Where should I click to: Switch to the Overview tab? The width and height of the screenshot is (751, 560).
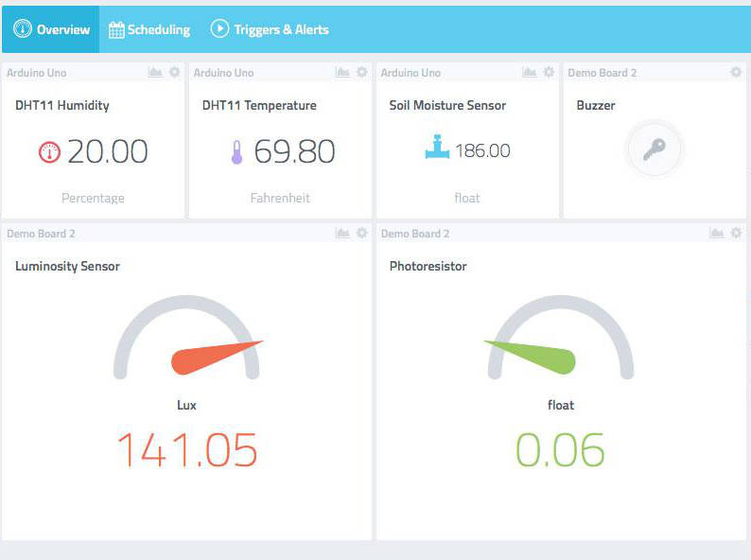pyautogui.click(x=51, y=29)
